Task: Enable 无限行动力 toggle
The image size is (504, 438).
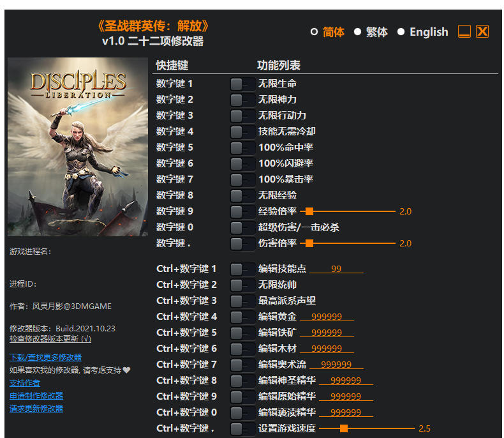Action: [242, 116]
